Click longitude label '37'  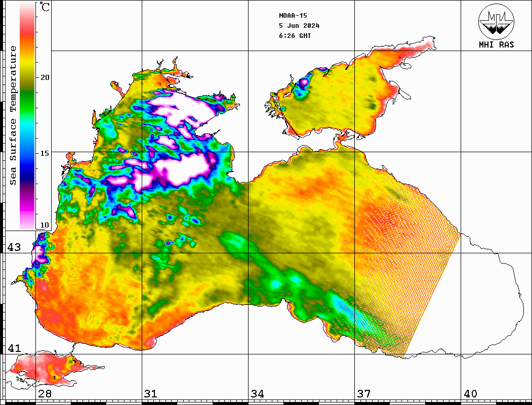point(364,394)
